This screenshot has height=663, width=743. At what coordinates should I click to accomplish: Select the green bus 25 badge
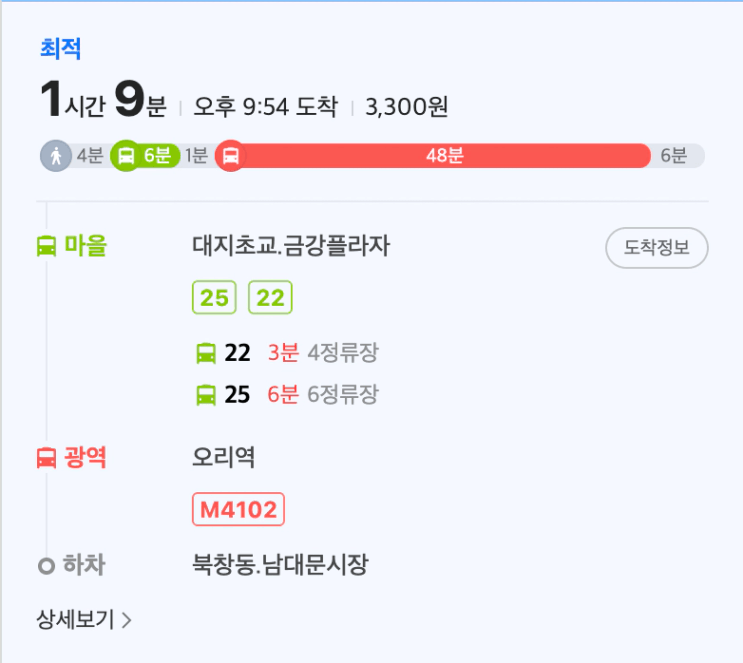(214, 298)
